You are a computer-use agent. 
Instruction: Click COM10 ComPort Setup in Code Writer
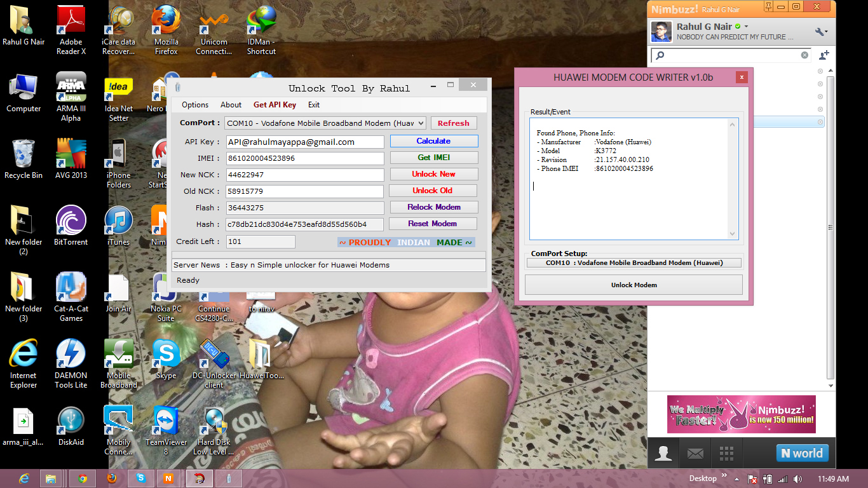[x=634, y=262]
